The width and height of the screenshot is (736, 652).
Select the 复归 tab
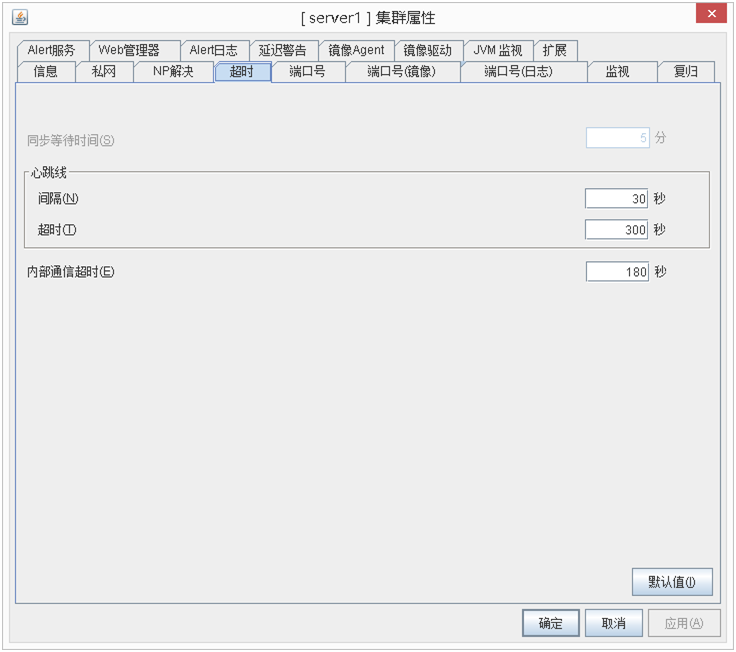pyautogui.click(x=686, y=72)
